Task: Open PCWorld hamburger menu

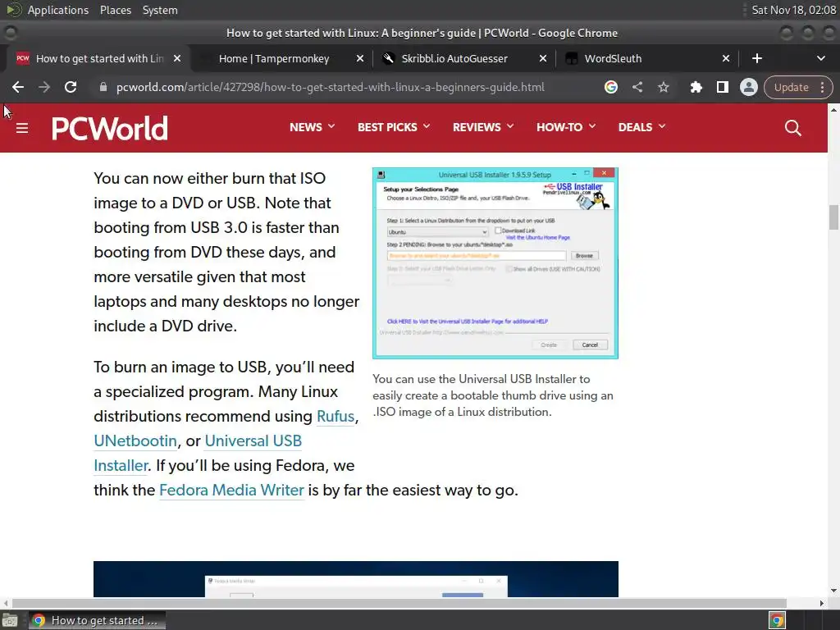Action: pyautogui.click(x=22, y=128)
